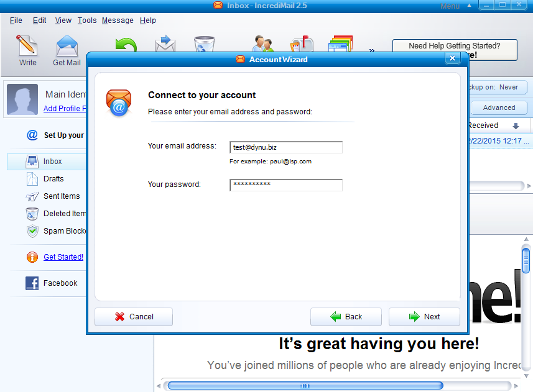Image resolution: width=533 pixels, height=392 pixels.
Task: Click the Delete trash bin toolbar icon
Action: (x=204, y=43)
